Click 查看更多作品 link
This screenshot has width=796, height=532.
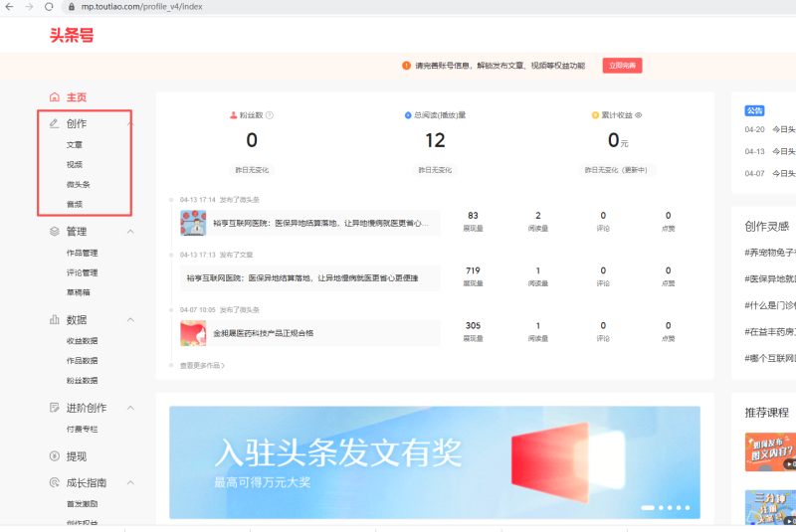203,365
